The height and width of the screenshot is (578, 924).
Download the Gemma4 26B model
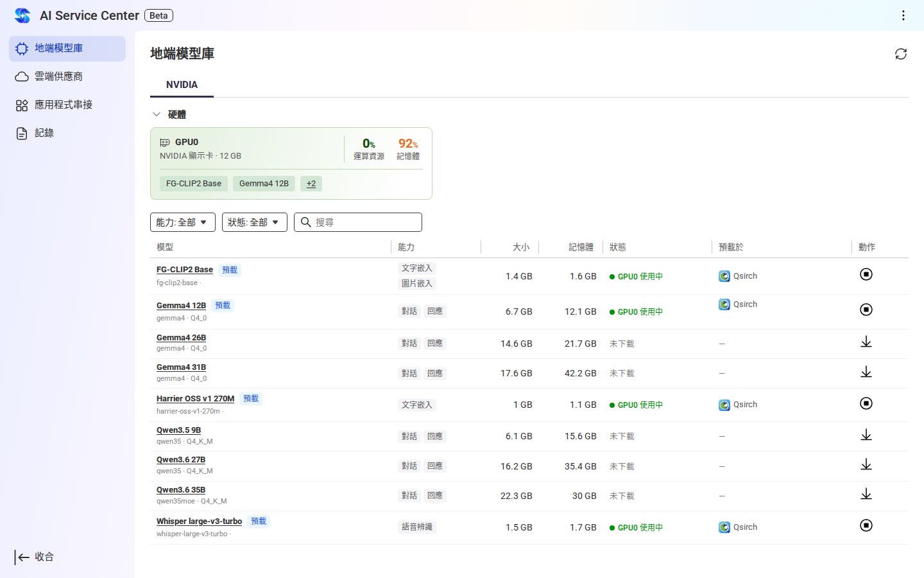866,342
